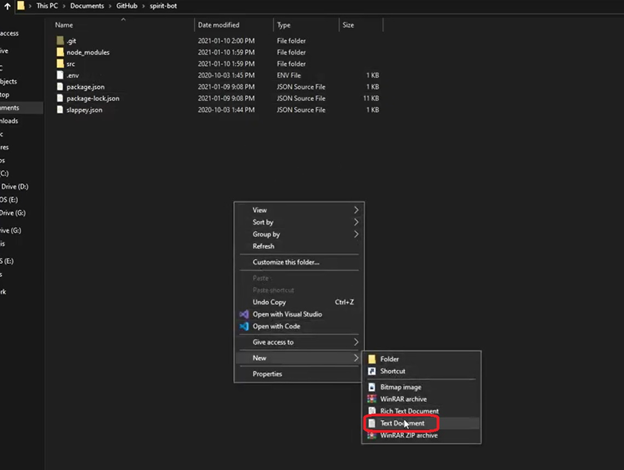Viewport: 624px width, 470px height.
Task: Expand the Give access to submenu arrow
Action: click(x=356, y=342)
